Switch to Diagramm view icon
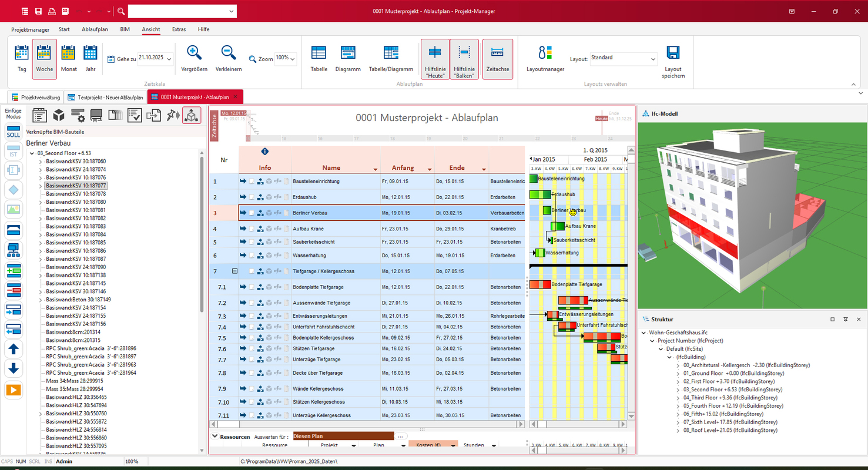Image resolution: width=868 pixels, height=470 pixels. coord(348,58)
